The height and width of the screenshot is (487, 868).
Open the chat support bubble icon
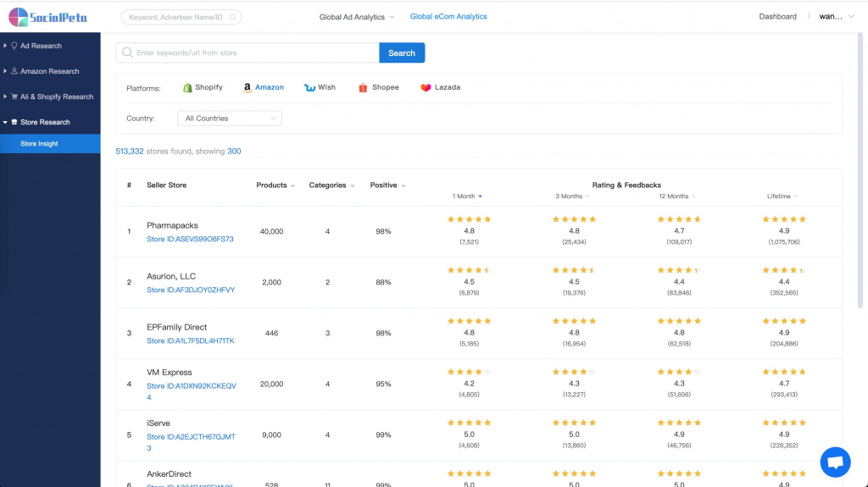[835, 462]
